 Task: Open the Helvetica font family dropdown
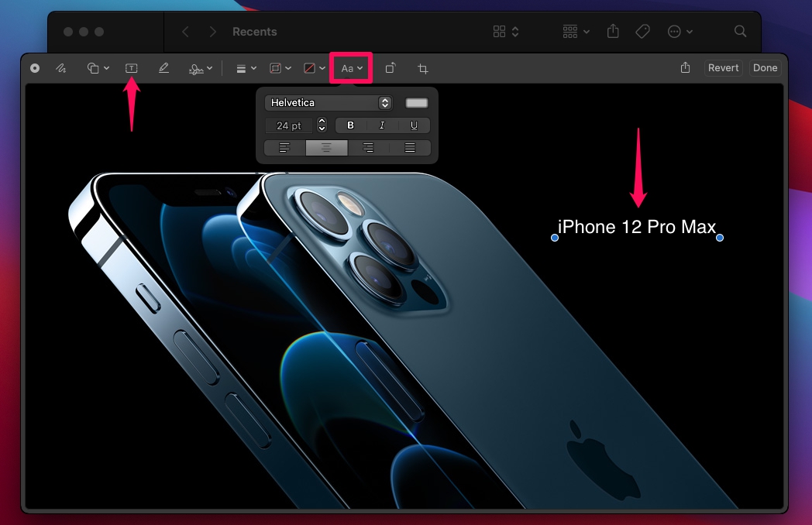pos(329,102)
